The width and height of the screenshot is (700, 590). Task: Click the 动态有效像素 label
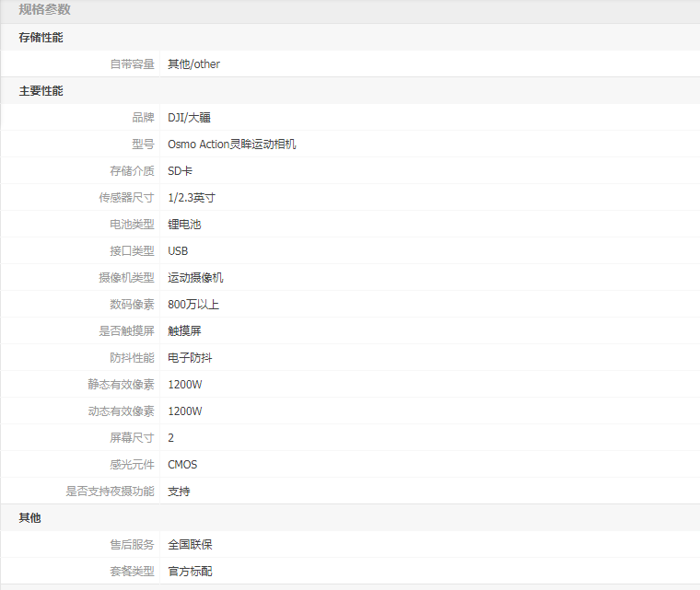point(121,411)
